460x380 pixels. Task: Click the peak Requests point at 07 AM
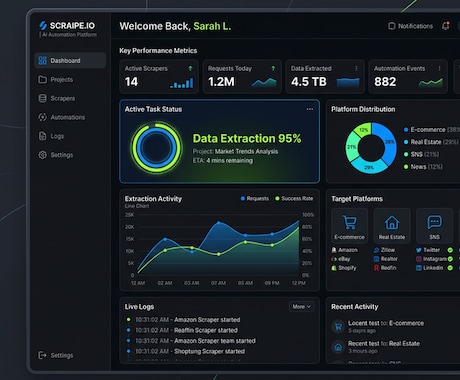click(219, 223)
